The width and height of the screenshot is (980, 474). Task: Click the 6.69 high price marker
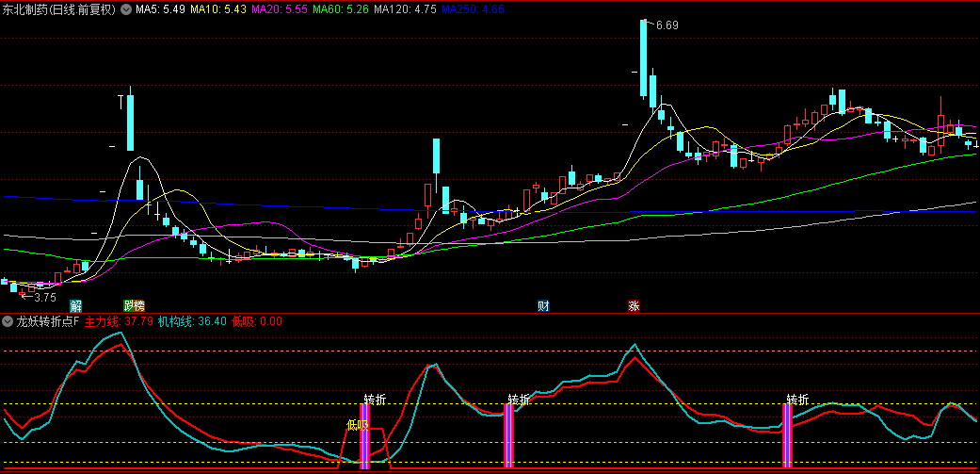[667, 25]
